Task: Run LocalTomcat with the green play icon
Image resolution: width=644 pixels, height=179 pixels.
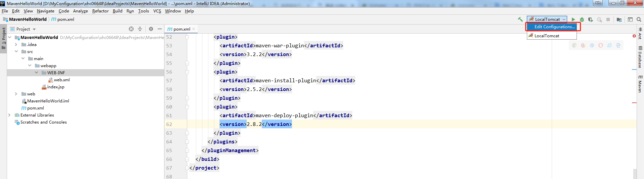Action: tap(573, 19)
